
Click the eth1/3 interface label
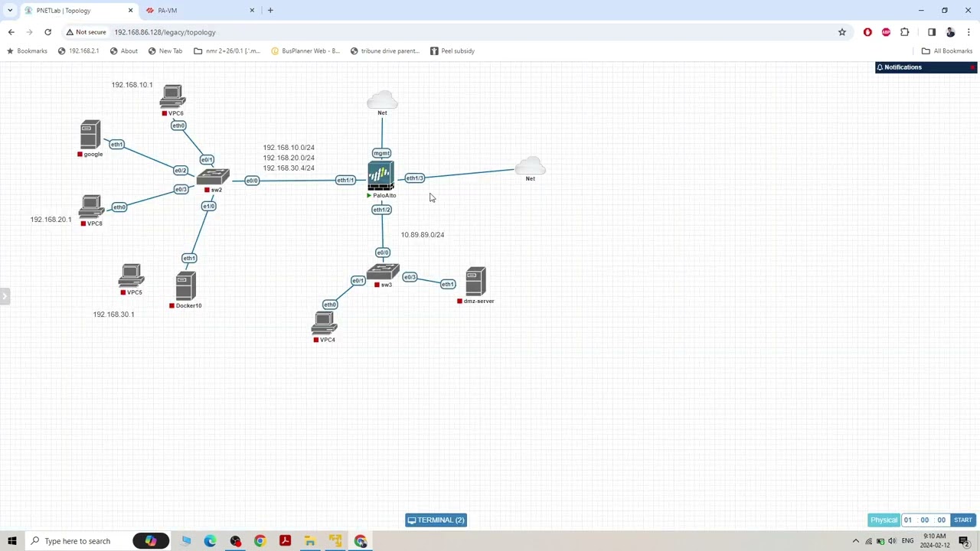coord(414,178)
